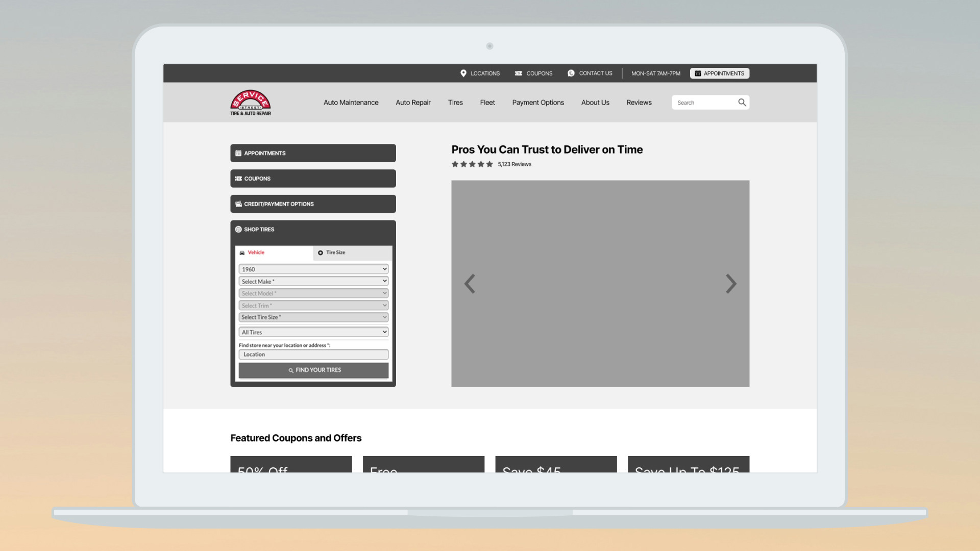Screen dimensions: 980x551
Task: Click the Location address input field
Action: [313, 355]
